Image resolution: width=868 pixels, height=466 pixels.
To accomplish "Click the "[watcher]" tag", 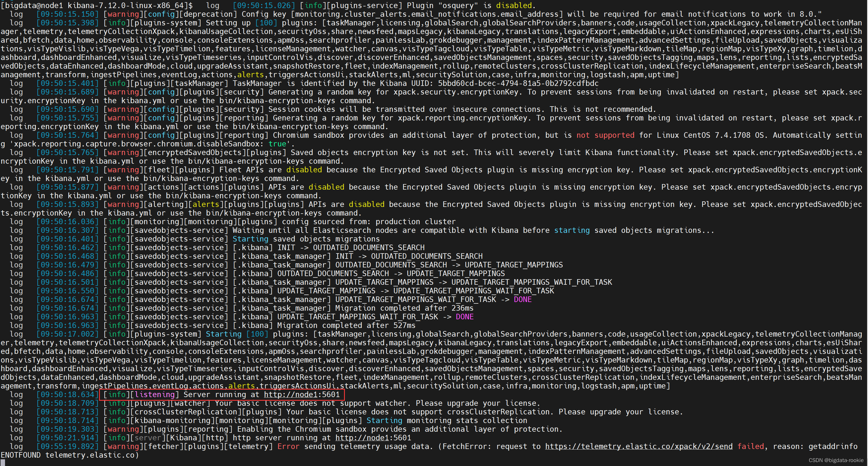I will [190, 403].
